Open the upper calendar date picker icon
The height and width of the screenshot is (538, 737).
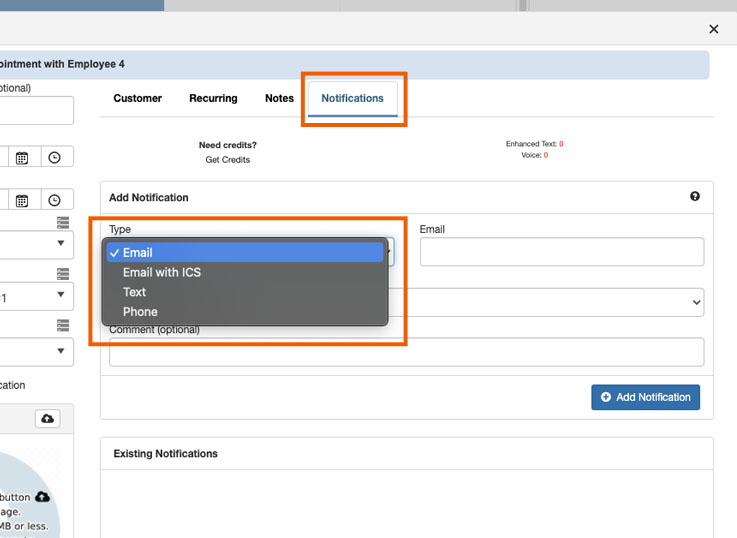pyautogui.click(x=22, y=157)
